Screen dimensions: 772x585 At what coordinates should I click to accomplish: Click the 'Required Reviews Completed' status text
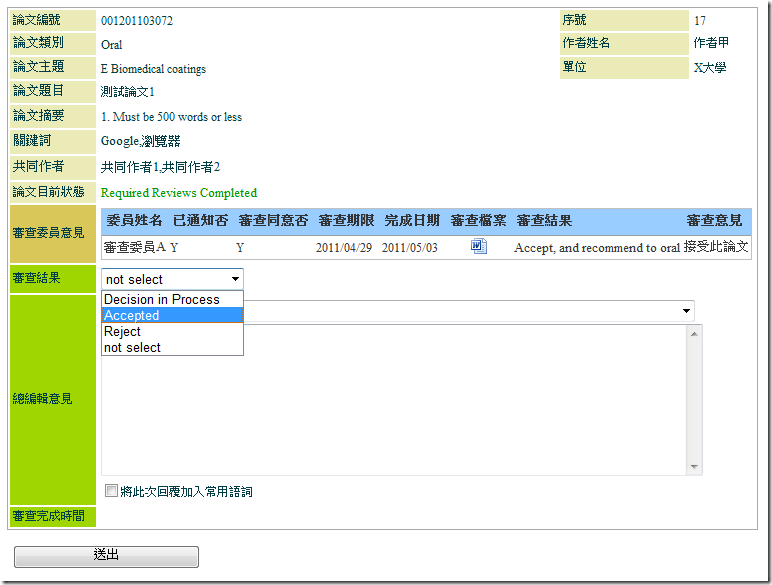(x=179, y=193)
